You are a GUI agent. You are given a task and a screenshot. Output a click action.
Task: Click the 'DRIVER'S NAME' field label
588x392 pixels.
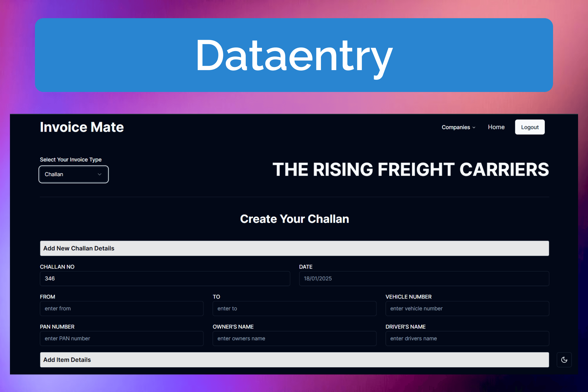405,327
